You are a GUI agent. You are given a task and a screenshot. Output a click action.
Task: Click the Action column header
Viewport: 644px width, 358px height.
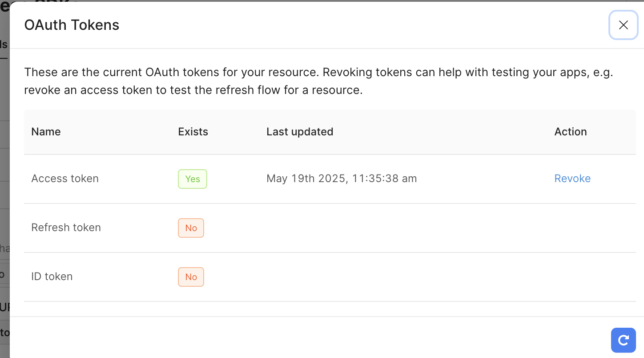pyautogui.click(x=570, y=132)
